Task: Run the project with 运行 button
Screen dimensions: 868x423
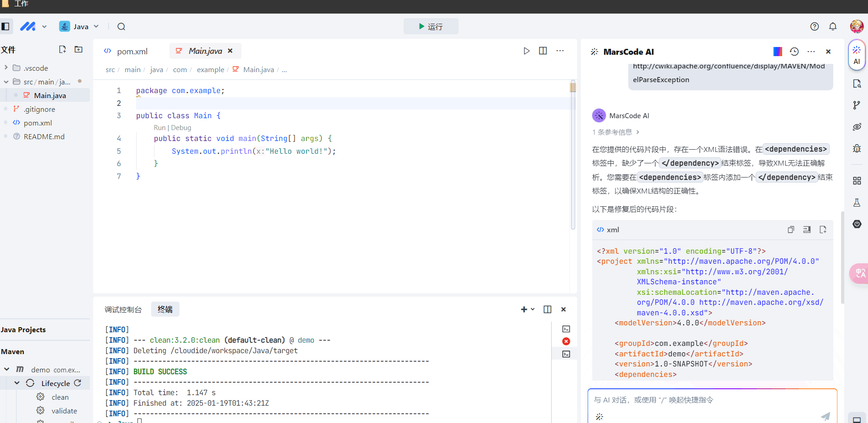Action: [x=431, y=26]
